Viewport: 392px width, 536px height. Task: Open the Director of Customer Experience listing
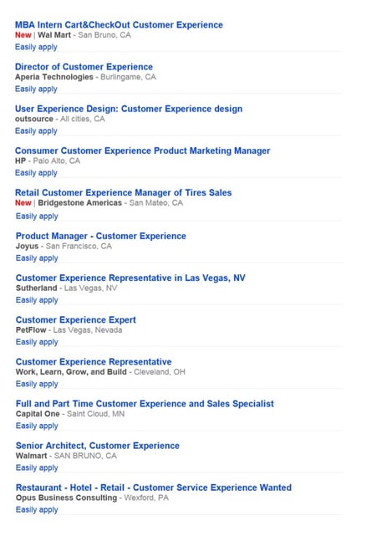(x=84, y=67)
